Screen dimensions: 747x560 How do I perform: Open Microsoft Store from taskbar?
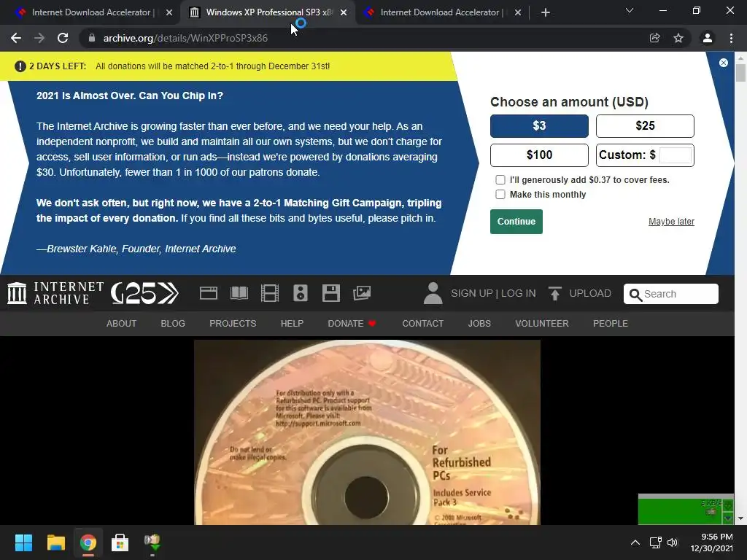(x=120, y=542)
